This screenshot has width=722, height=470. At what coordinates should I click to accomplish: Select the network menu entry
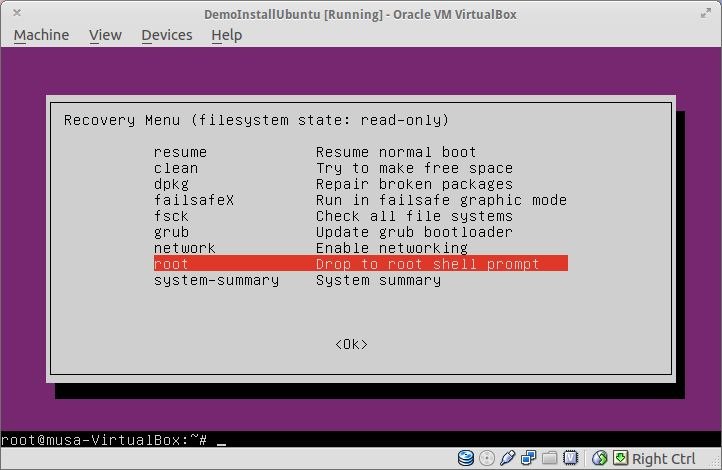pos(185,248)
